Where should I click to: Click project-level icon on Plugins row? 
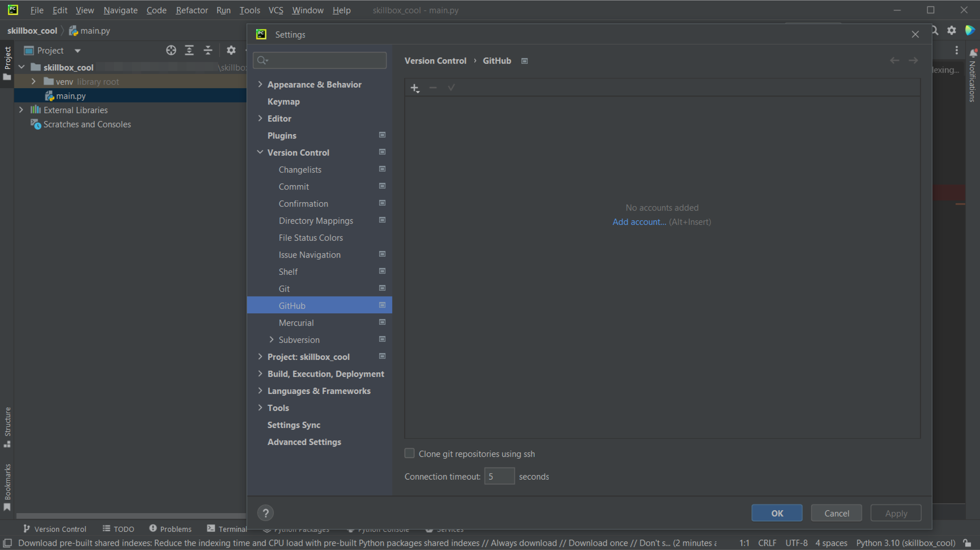(x=382, y=135)
